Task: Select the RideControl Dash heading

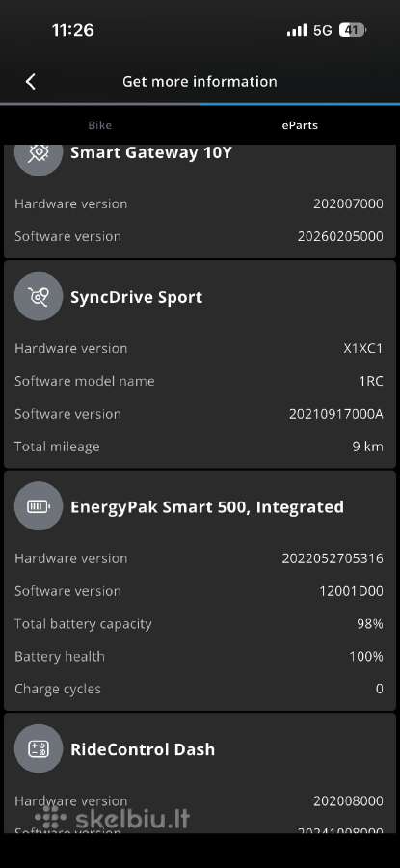Action: (x=143, y=749)
